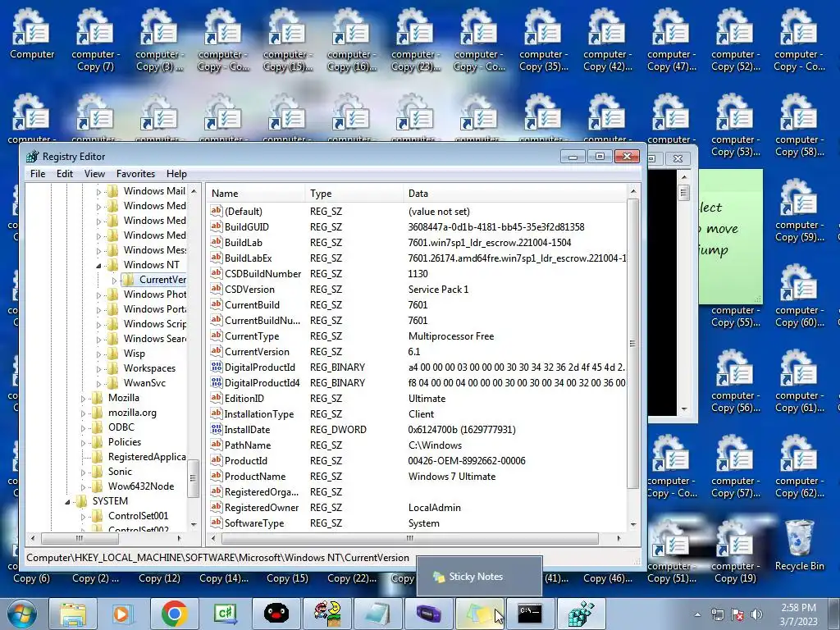Select the Sonic registry key
The height and width of the screenshot is (630, 840).
pyautogui.click(x=120, y=472)
